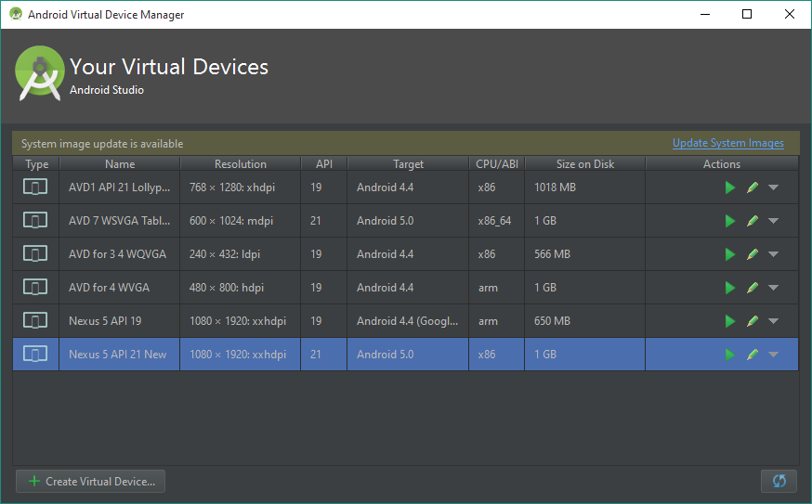Select the AVD for 4 WVGA row name

pos(120,288)
